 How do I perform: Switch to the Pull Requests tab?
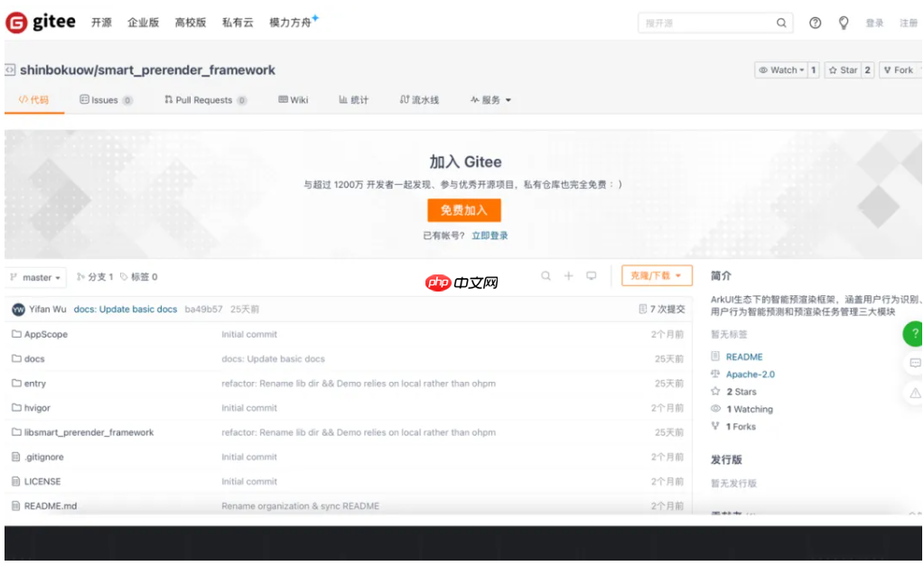pos(204,100)
